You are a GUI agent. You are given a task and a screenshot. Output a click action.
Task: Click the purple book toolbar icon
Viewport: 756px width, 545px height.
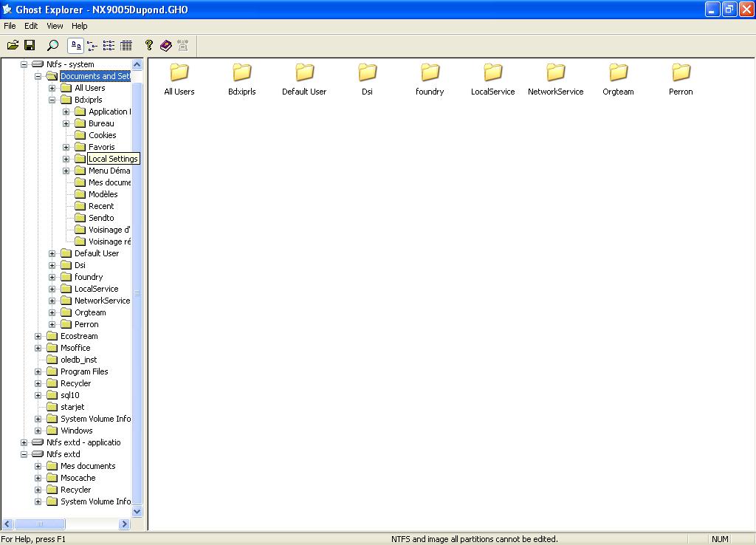coord(166,45)
